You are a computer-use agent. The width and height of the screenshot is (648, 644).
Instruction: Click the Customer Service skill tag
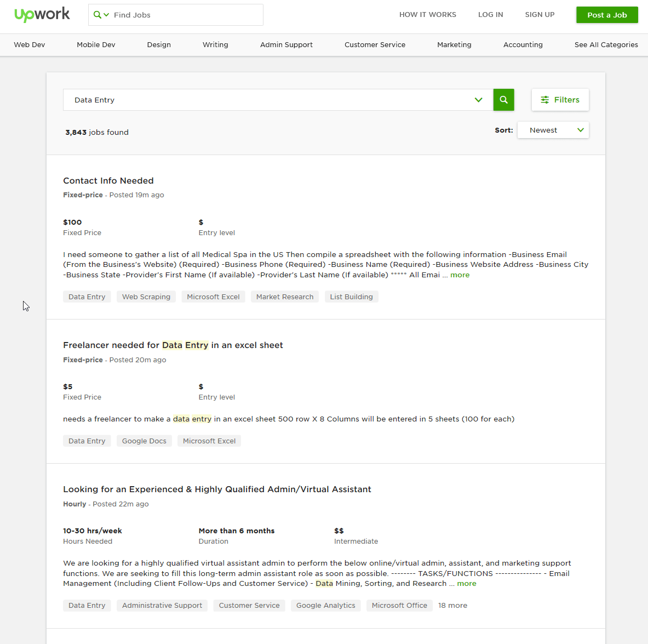249,606
